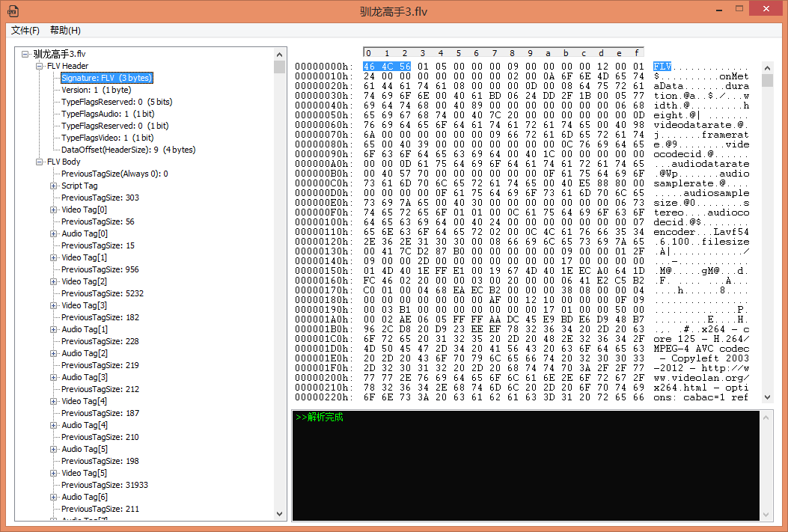Expand Audio Tag[0] node
This screenshot has width=788, height=532.
pyautogui.click(x=53, y=233)
